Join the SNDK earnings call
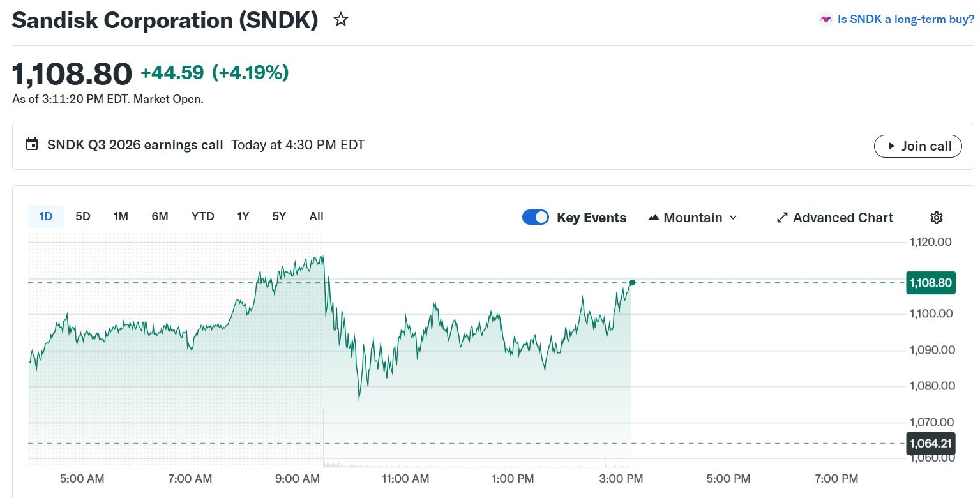 point(917,146)
